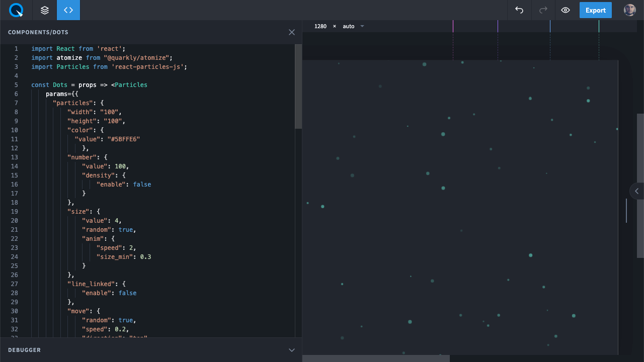Open the user profile avatar
644x362 pixels.
pos(629,10)
